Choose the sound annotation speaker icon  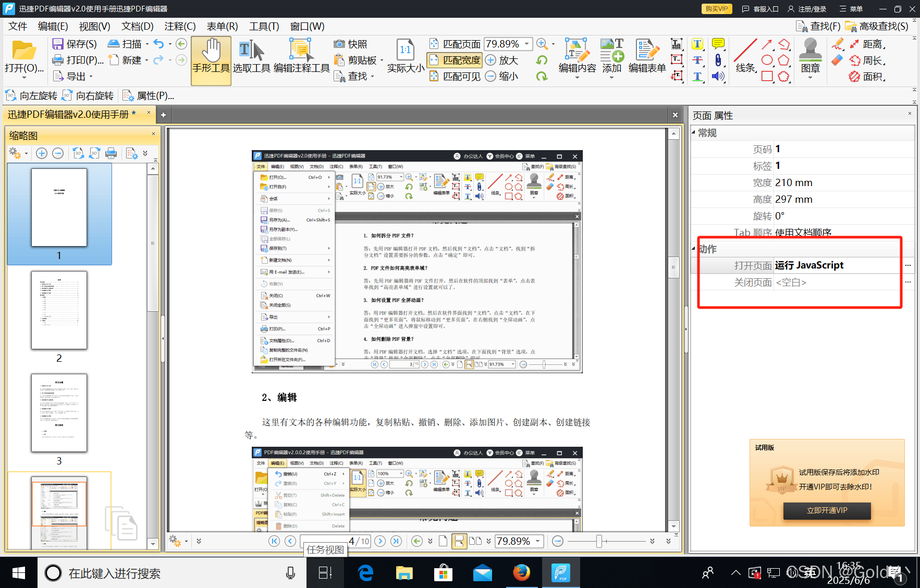coord(718,77)
